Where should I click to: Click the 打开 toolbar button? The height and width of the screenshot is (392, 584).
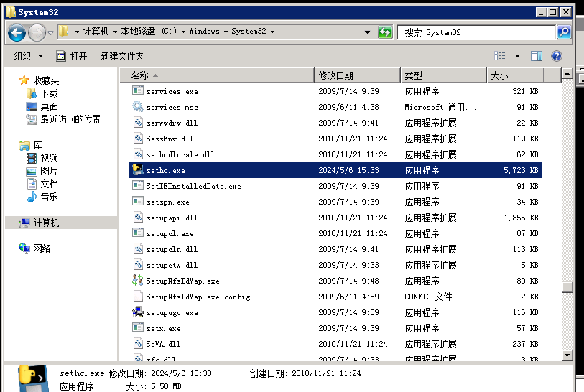tap(72, 56)
